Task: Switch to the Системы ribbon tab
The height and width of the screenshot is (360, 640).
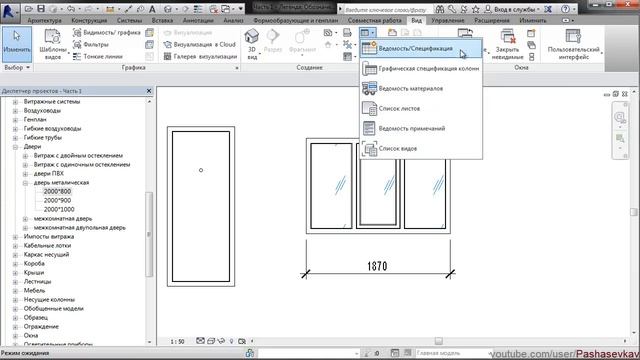Action: [129, 20]
